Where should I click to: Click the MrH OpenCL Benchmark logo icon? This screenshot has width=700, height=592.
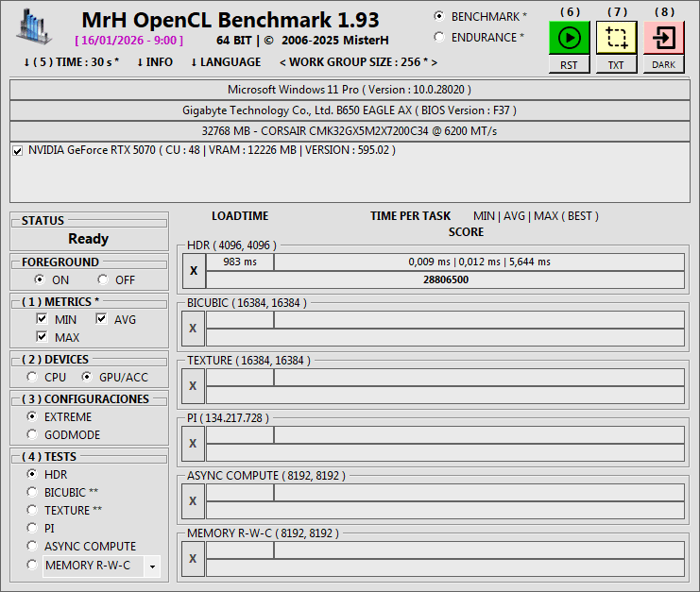pos(34,27)
